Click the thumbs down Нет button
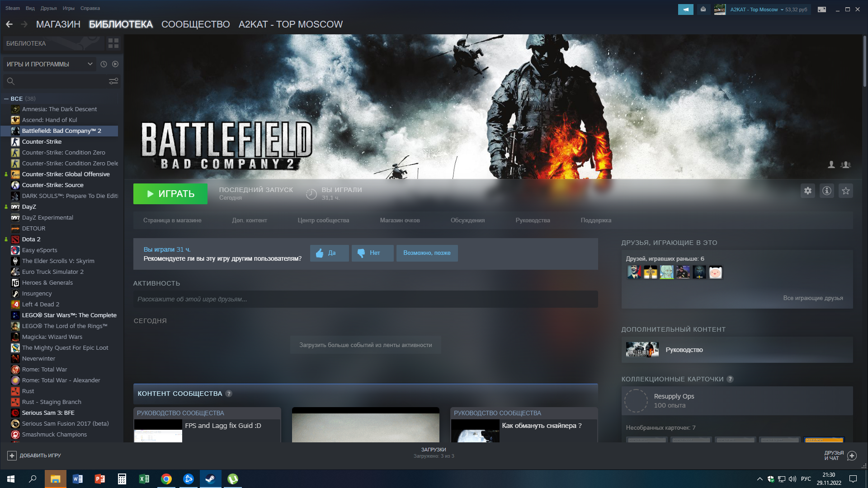 pos(373,253)
